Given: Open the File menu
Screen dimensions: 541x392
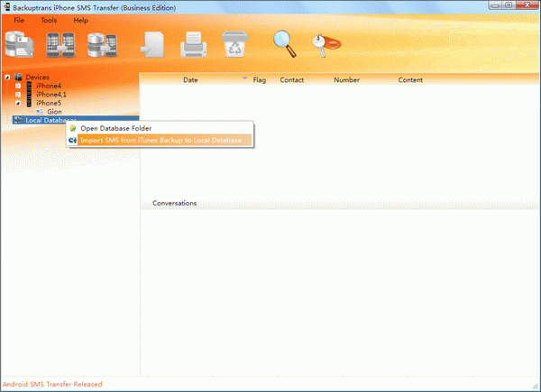Looking at the screenshot, I should pos(19,21).
